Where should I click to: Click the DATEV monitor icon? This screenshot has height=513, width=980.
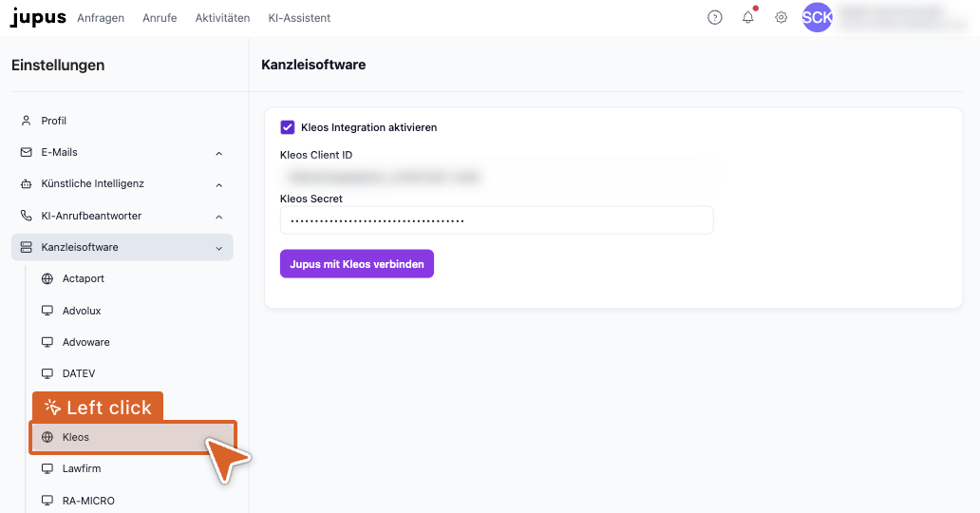coord(47,373)
